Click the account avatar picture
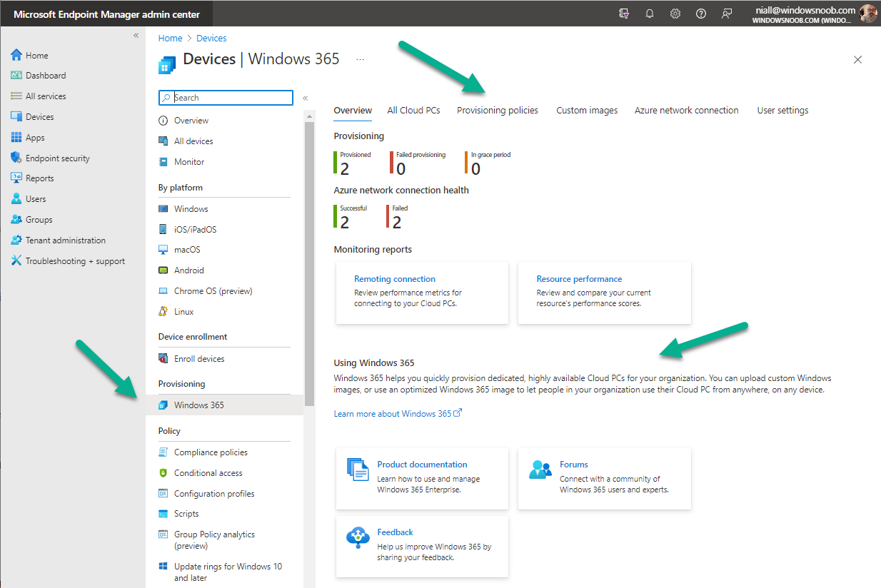This screenshot has width=881, height=588. tap(868, 14)
